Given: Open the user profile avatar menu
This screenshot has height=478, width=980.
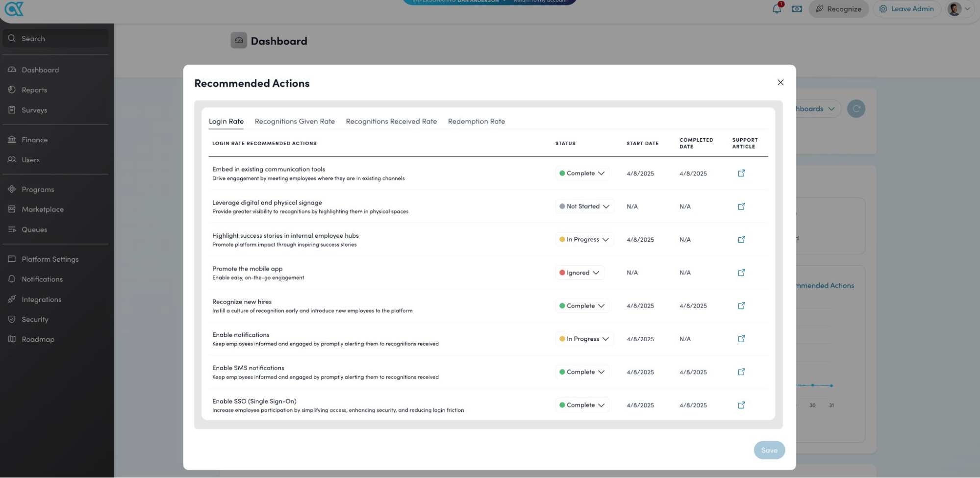Looking at the screenshot, I should pos(958,9).
